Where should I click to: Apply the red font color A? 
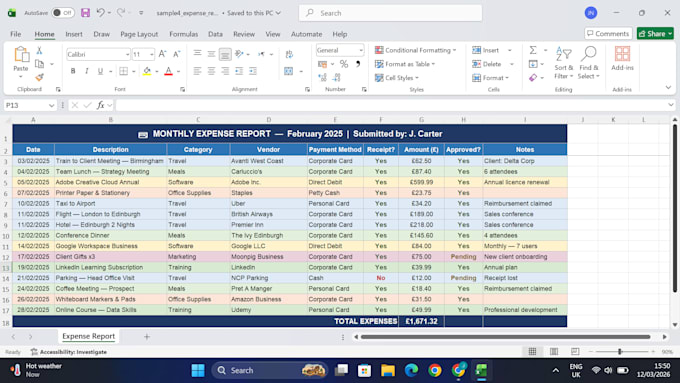click(x=169, y=71)
